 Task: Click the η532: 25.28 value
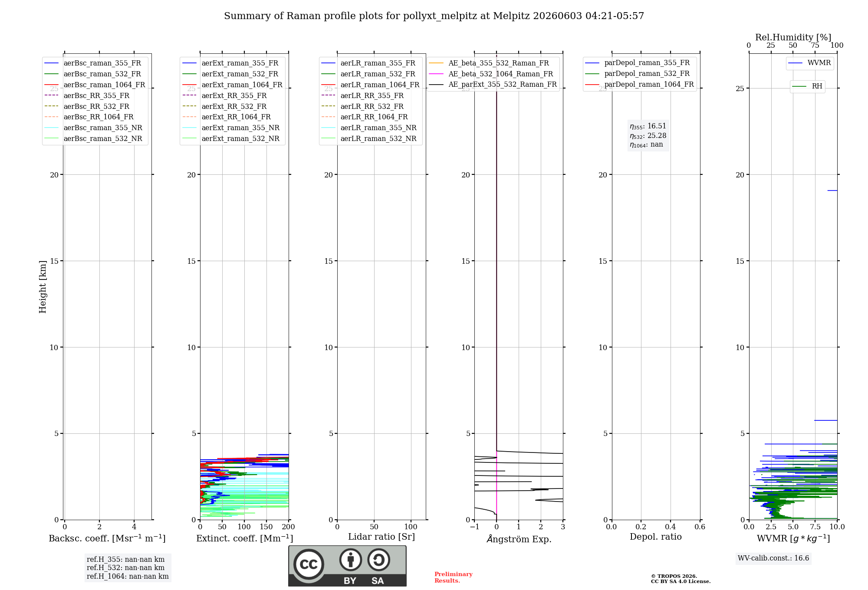point(648,136)
